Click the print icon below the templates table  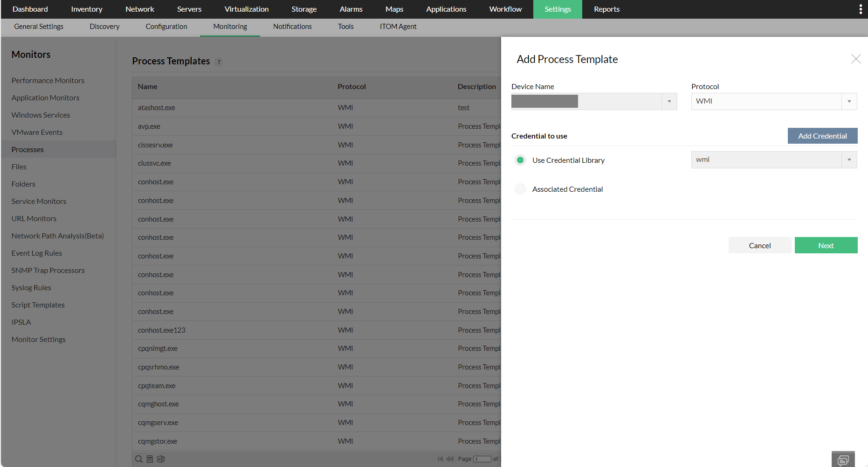150,459
